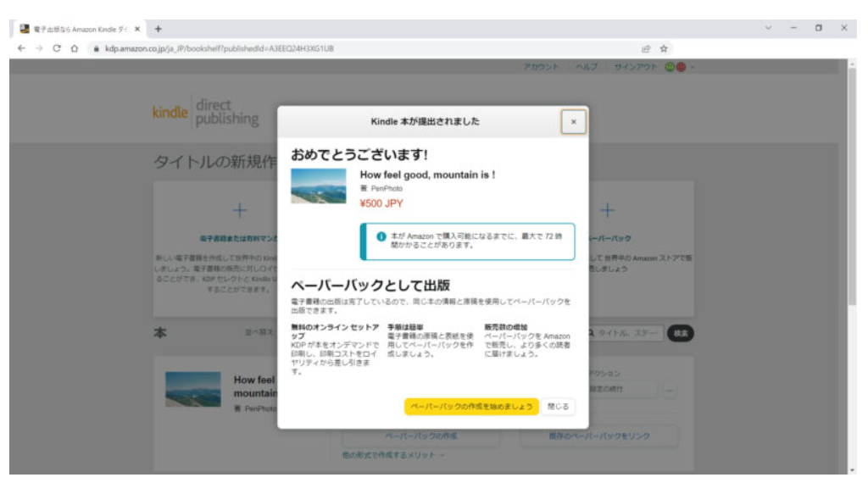Screen dimensions: 868x483
Task: Open the language flag dropdown in header
Action: coord(679,67)
